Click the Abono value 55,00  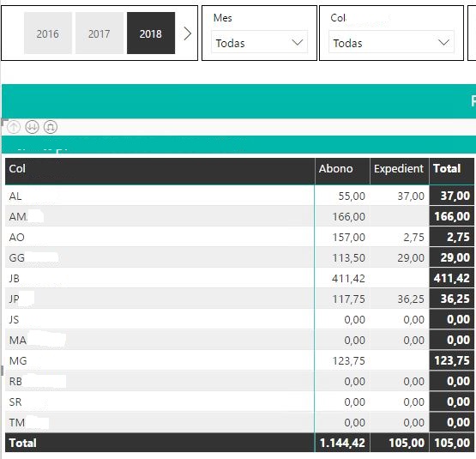click(x=352, y=196)
